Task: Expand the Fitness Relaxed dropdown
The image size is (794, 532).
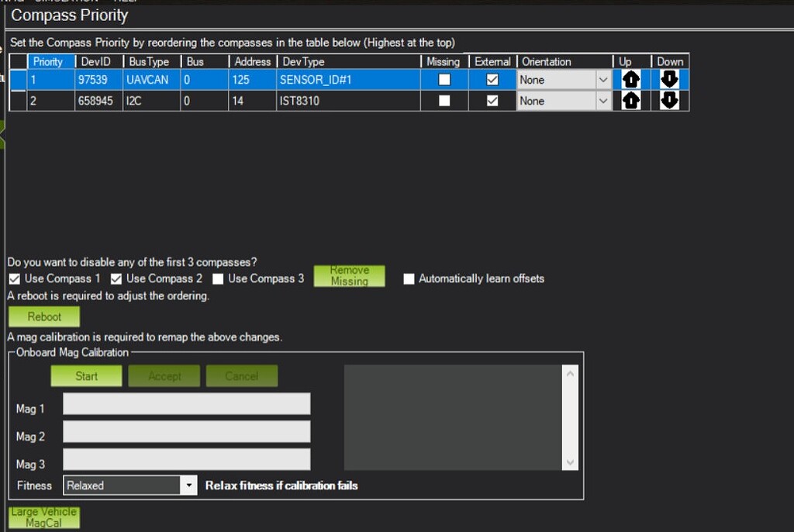Action: coord(188,485)
